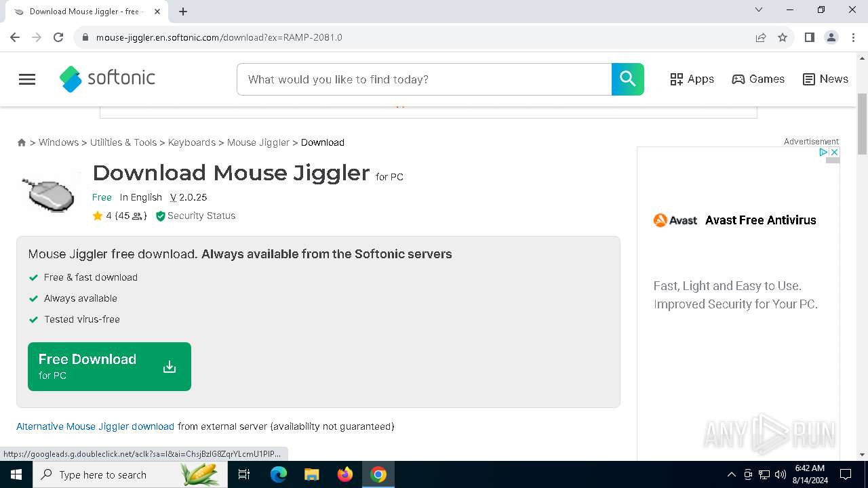Image resolution: width=868 pixels, height=488 pixels.
Task: Open the Chrome profile menu
Action: pos(831,37)
